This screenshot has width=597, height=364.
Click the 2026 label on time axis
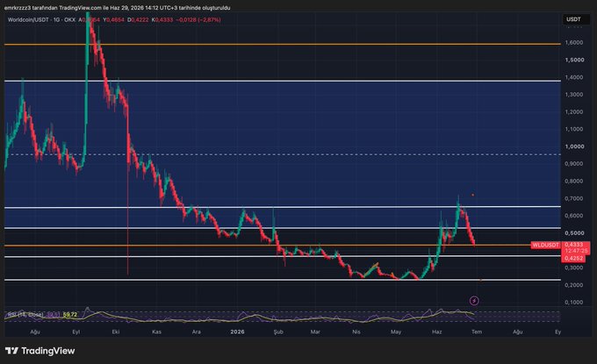pyautogui.click(x=237, y=332)
